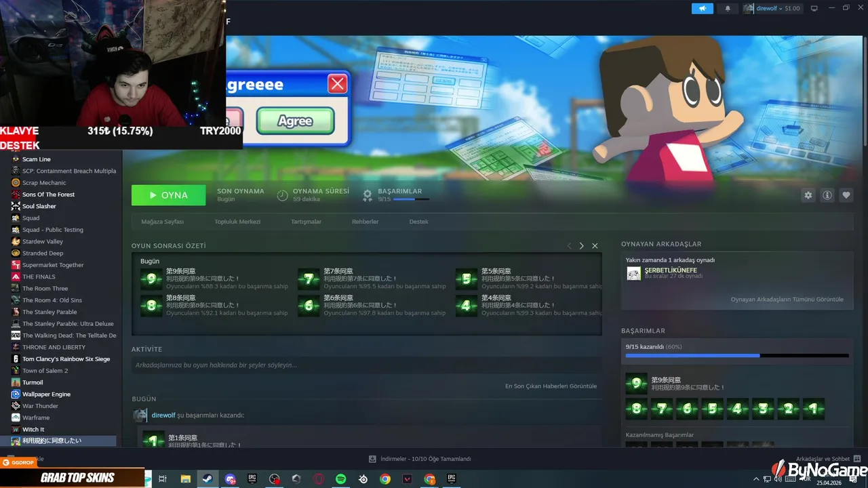Select achievement badge 3 in Başarımlar panel
This screenshot has height=488, width=868.
(x=763, y=409)
